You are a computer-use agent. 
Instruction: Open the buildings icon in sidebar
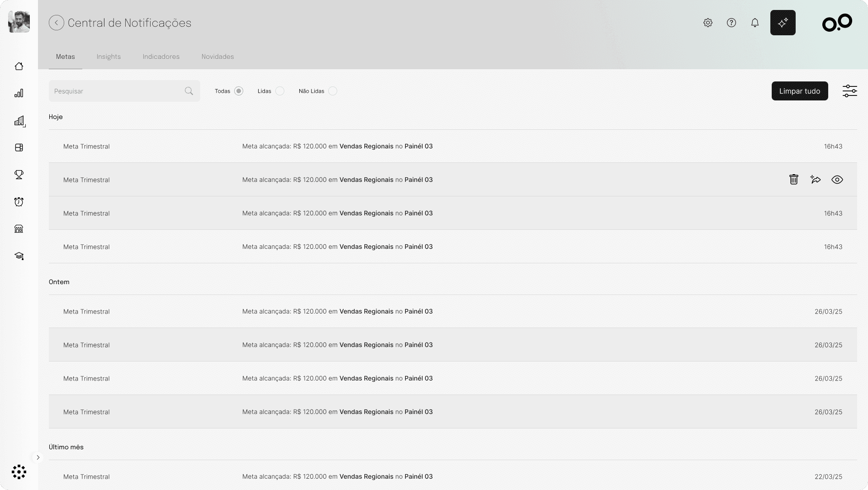[19, 121]
